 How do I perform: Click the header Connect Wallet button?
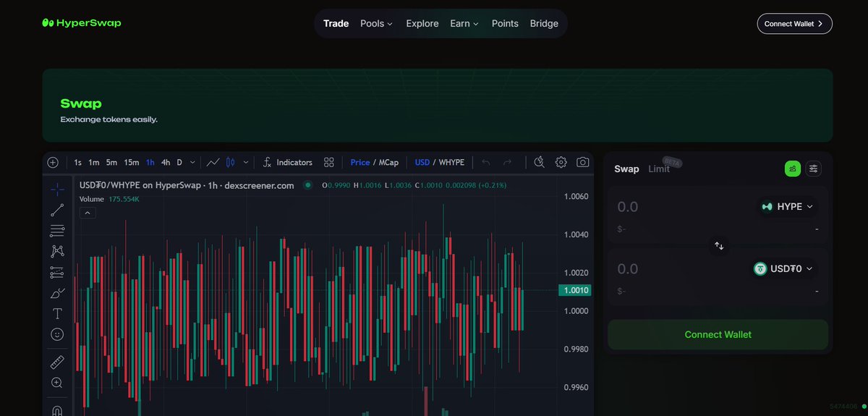pyautogui.click(x=795, y=23)
